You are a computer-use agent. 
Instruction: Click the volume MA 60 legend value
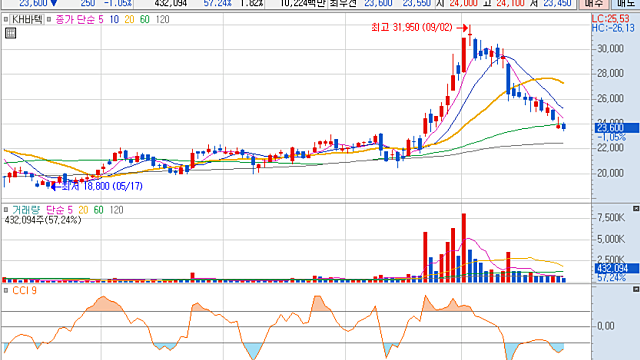98,210
